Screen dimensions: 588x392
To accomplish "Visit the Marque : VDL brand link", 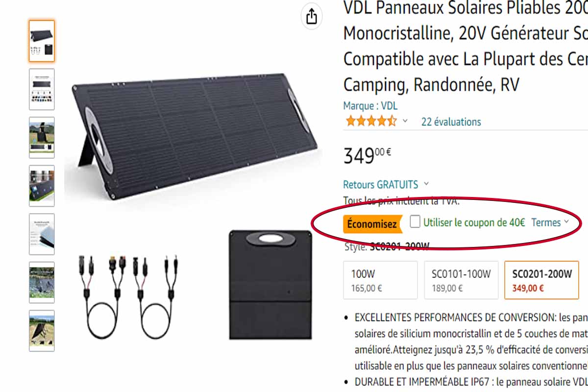I will 370,106.
